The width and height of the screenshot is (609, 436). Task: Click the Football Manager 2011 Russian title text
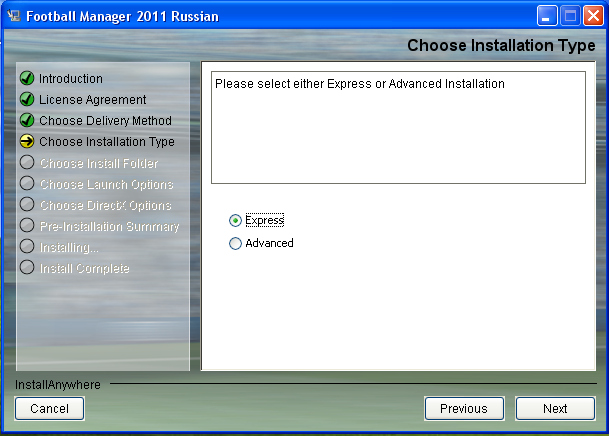[122, 16]
